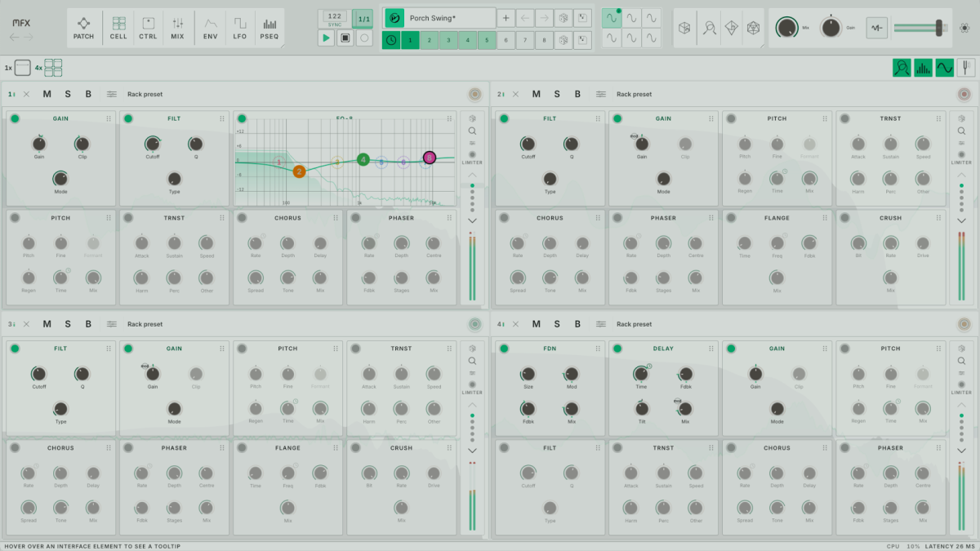The height and width of the screenshot is (551, 980).
Task: Toggle rack 1 LIMITER switch
Action: [472, 154]
